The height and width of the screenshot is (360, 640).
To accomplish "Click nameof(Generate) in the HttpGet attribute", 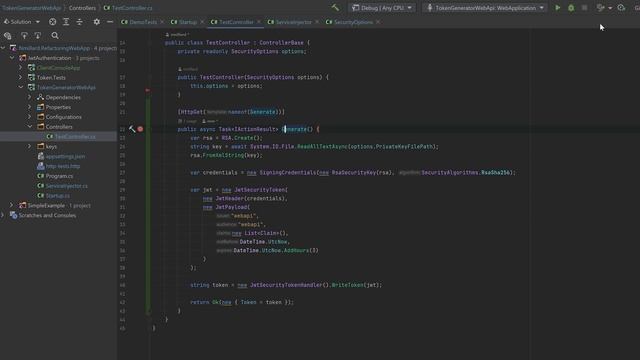I will coord(253,112).
